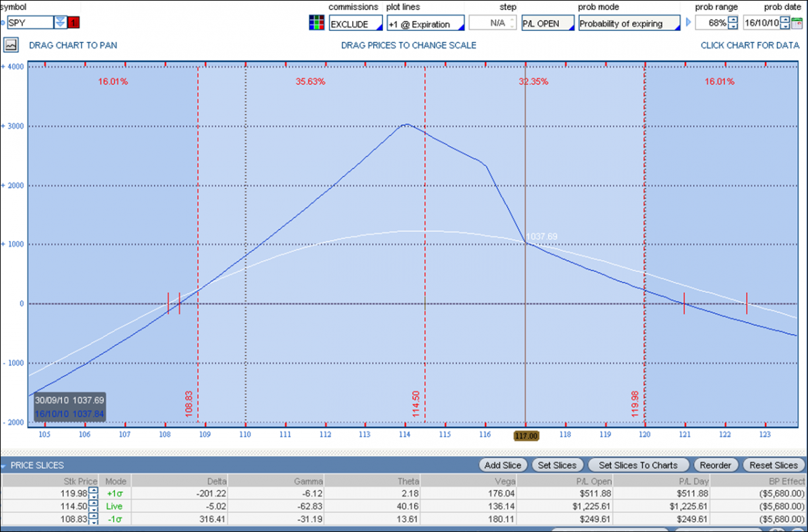The height and width of the screenshot is (532, 808).
Task: Click the red alert icon beside the symbol
Action: [x=73, y=22]
